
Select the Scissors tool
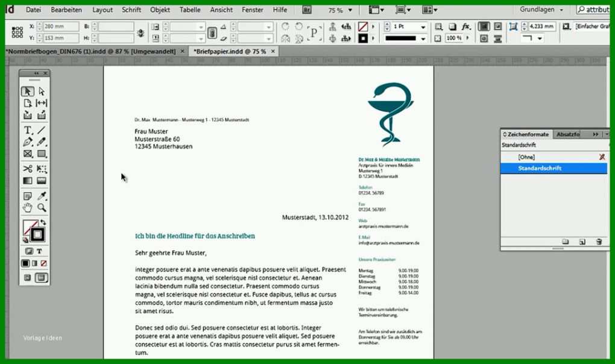pos(28,169)
